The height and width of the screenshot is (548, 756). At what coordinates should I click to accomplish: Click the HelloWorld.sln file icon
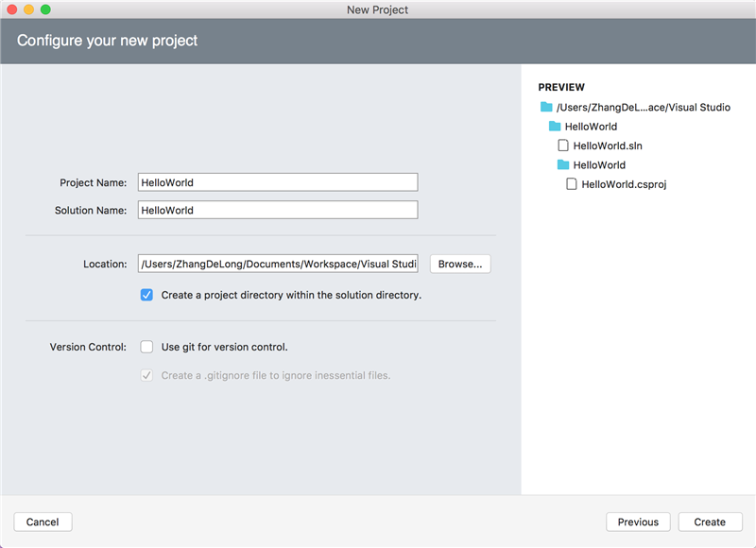coord(562,146)
